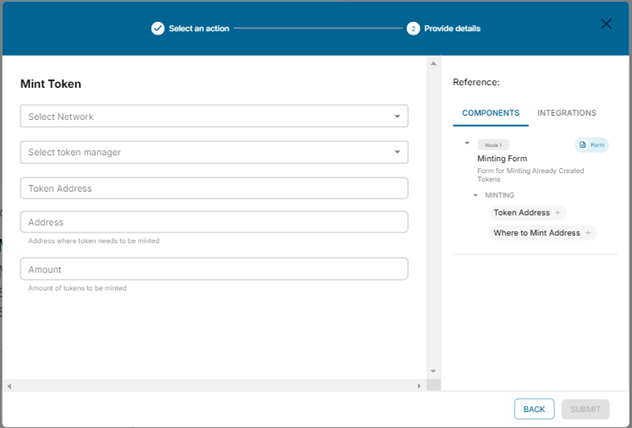Focus the Address input field
Viewport: 632px width, 428px height.
click(x=214, y=222)
